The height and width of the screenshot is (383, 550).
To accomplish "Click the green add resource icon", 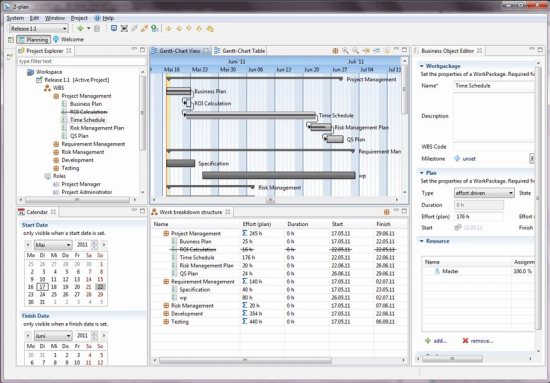I will pos(428,341).
